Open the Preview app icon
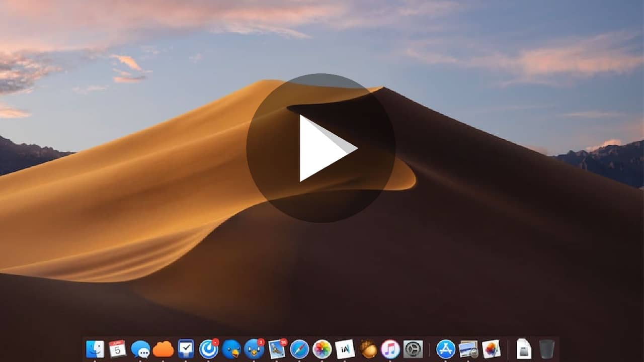 tap(468, 349)
